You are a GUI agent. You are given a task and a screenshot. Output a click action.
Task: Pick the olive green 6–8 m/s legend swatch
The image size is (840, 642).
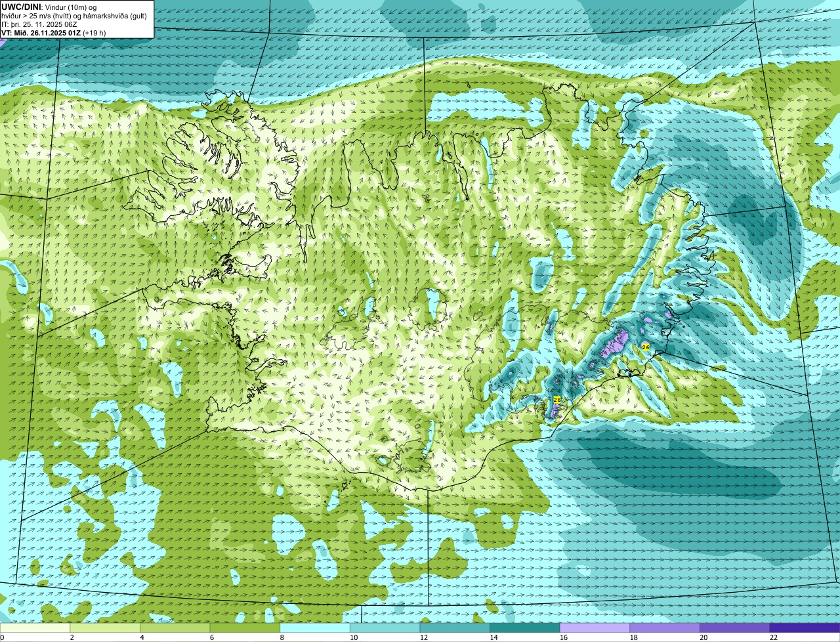click(245, 628)
